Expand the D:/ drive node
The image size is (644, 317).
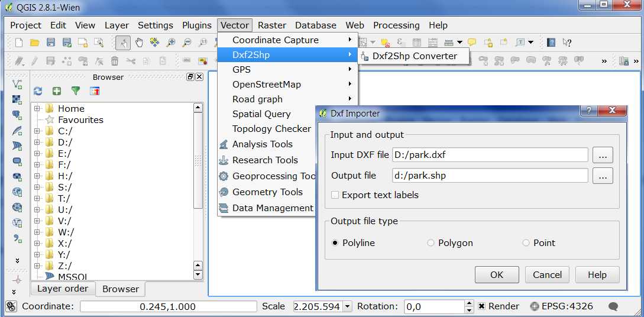37,142
